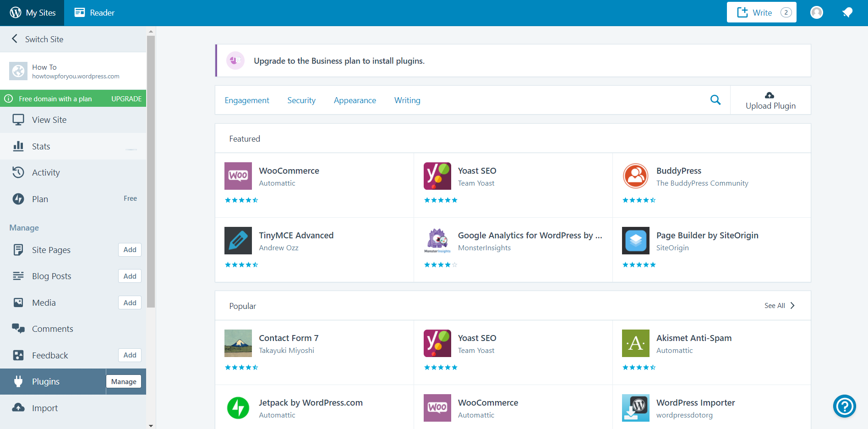Open WordPress Importer plugin icon

[636, 408]
